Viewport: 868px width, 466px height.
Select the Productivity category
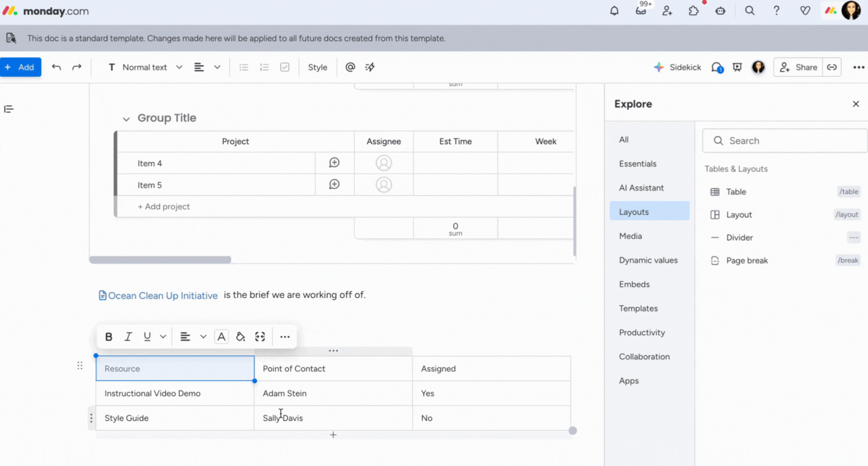pos(649,332)
